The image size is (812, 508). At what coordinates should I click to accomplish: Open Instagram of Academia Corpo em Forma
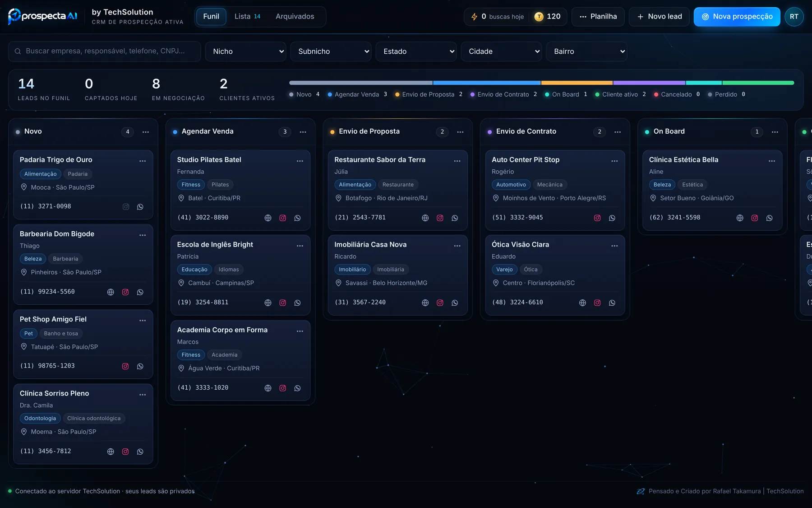coord(283,388)
